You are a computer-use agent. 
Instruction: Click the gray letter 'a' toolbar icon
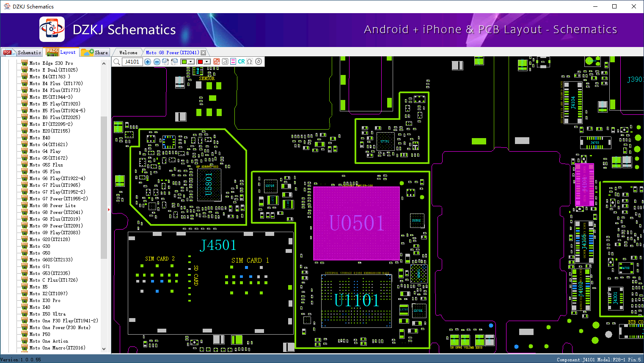[225, 62]
